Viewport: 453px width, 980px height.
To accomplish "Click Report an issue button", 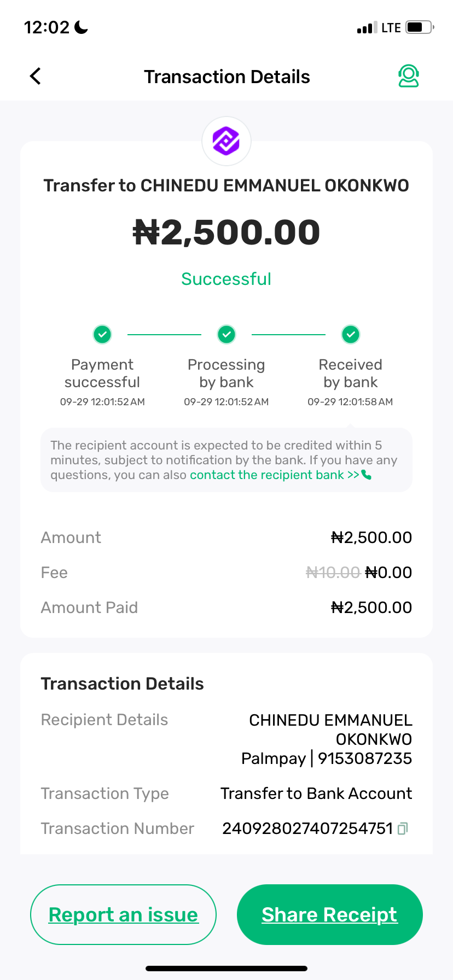I will click(x=123, y=914).
